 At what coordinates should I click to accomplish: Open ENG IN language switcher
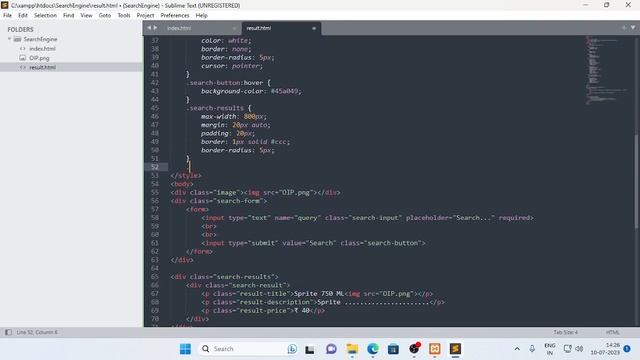[550, 349]
